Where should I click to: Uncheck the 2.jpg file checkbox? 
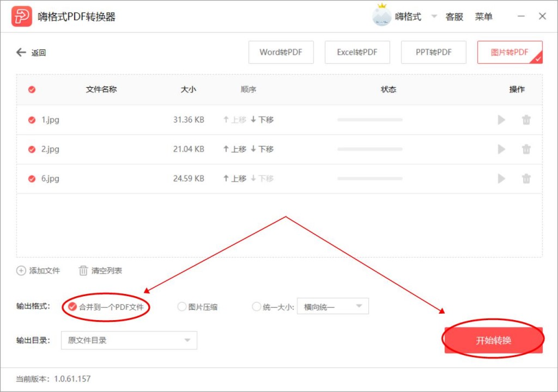tap(32, 149)
